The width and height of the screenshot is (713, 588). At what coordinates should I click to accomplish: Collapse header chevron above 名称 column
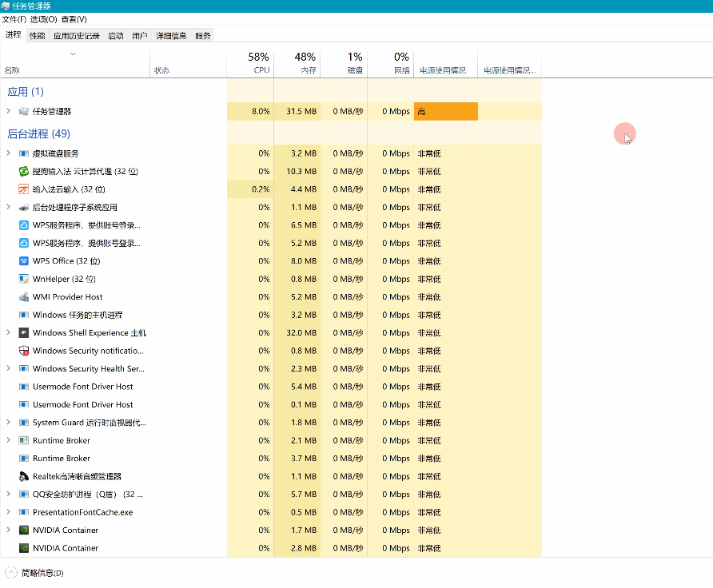73,54
